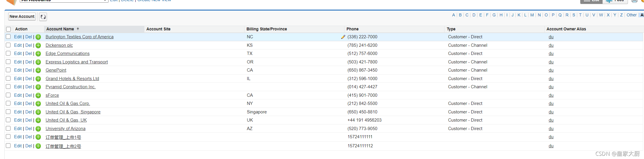The width and height of the screenshot is (644, 159).
Task: Click green plus icon in Dickenson plc row
Action: click(x=38, y=46)
